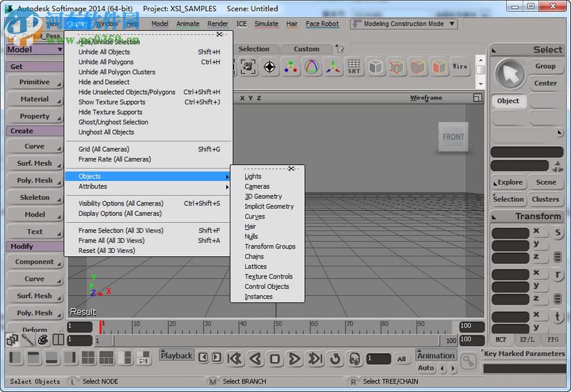
Task: Click the colored rotation sphere icon
Action: coord(312,67)
